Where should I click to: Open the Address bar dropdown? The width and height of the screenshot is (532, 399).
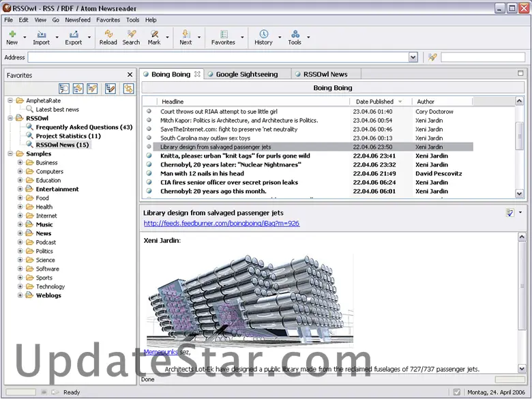(413, 57)
